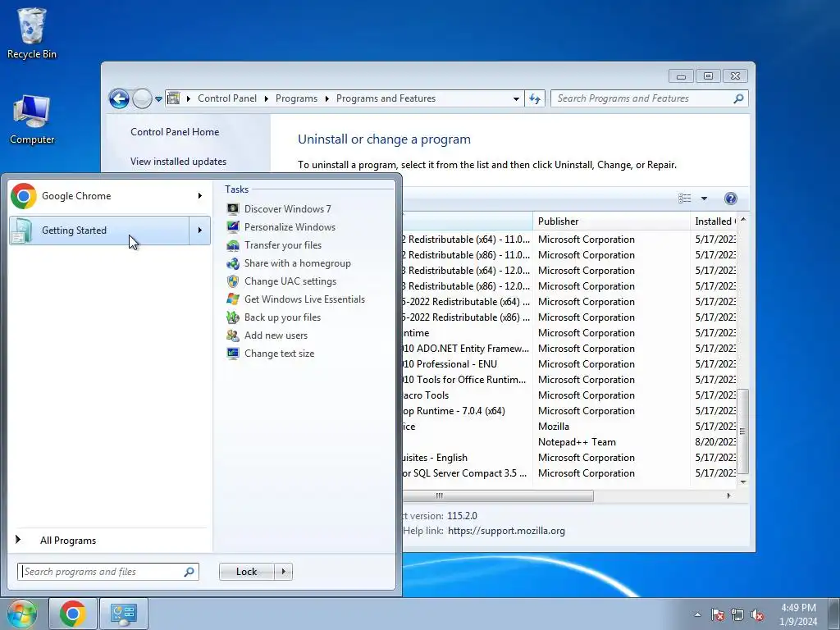Open Chrome from the taskbar
This screenshot has height=630, width=840.
pos(73,614)
